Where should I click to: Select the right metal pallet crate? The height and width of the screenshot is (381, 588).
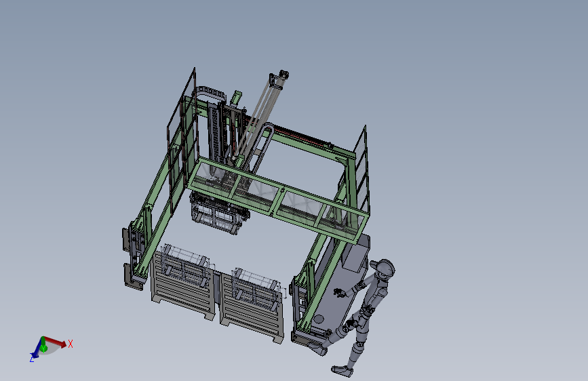(x=252, y=308)
